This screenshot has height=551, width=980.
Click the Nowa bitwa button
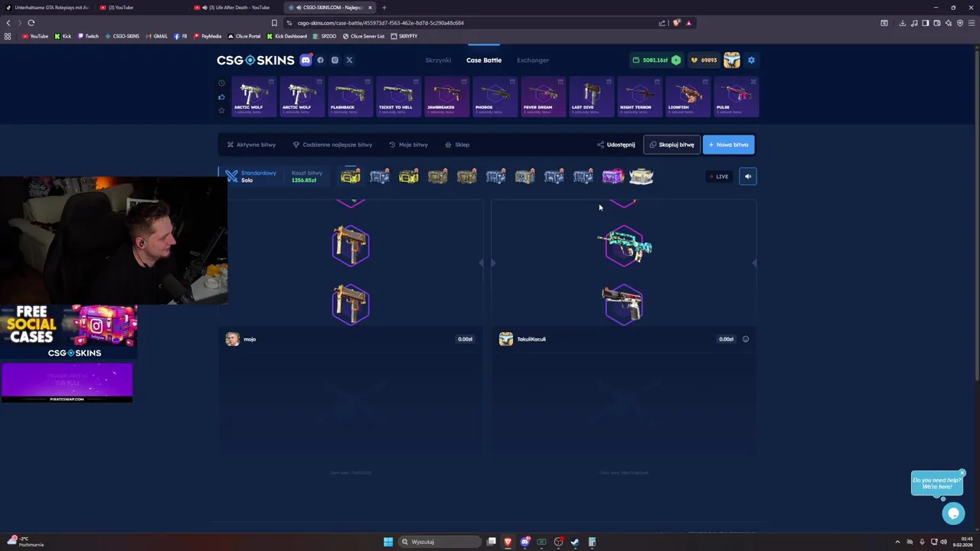coord(728,145)
